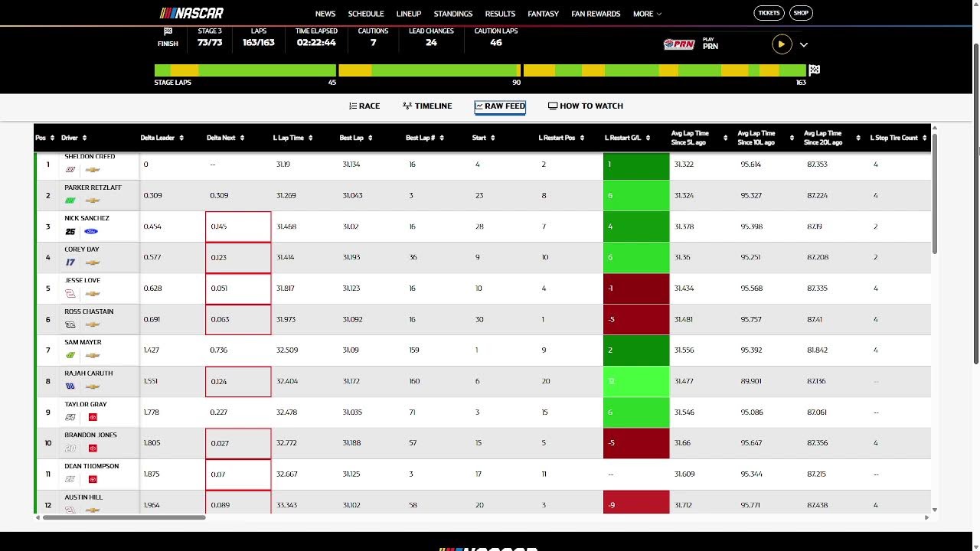
Task: Open FANTASY in the nav bar
Action: point(543,14)
